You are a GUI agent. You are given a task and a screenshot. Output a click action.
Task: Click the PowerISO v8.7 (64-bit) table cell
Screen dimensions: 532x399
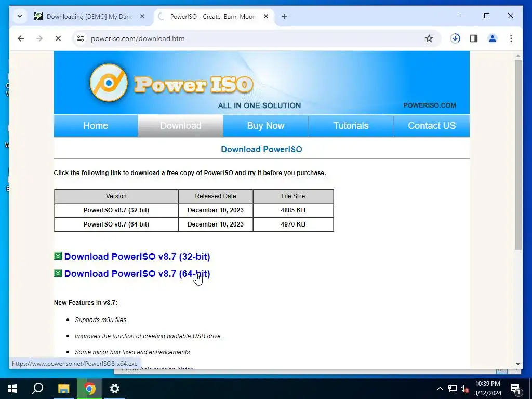(116, 224)
